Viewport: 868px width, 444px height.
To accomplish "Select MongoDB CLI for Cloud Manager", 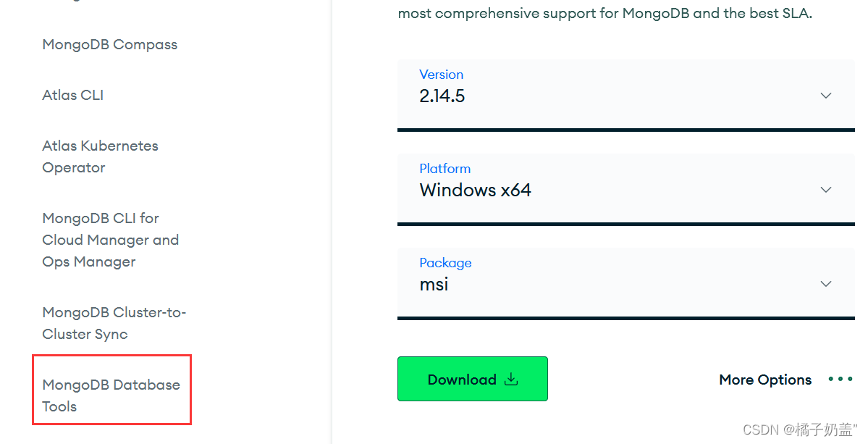I will pyautogui.click(x=110, y=239).
